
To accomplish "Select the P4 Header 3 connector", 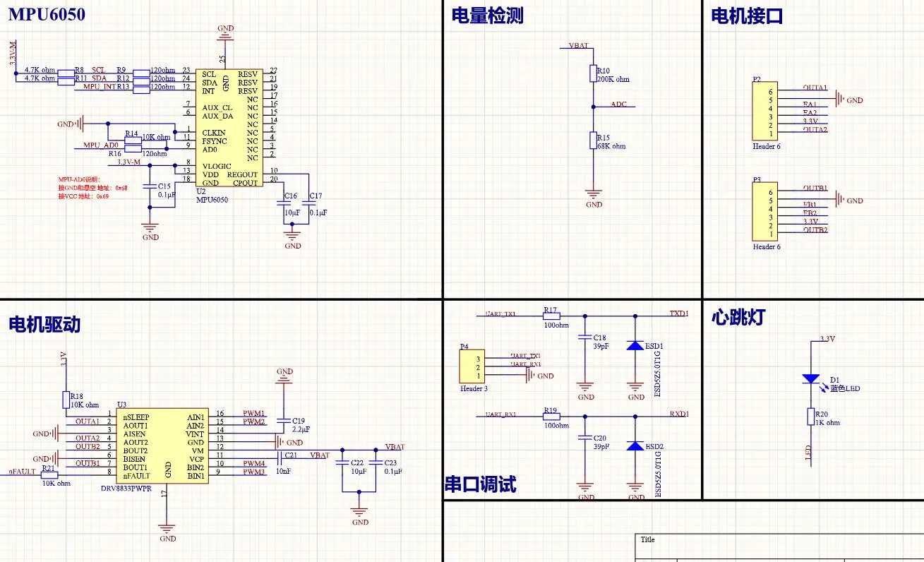I will coord(470,368).
